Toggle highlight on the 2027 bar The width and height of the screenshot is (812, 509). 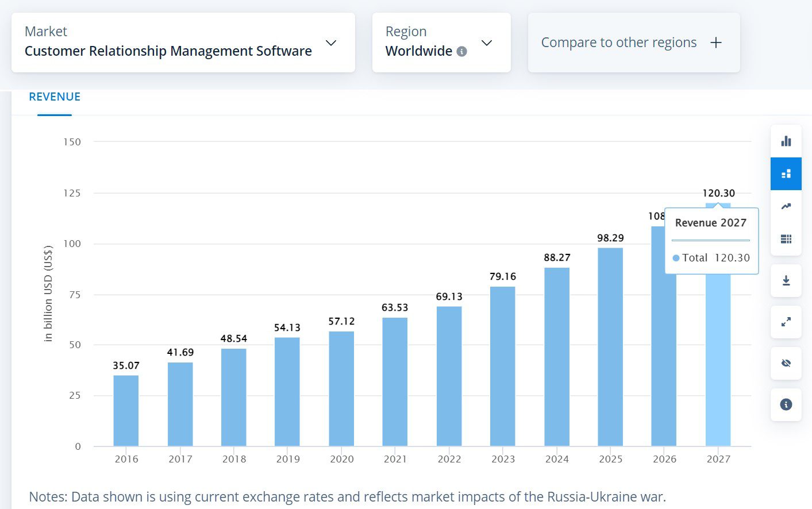pyautogui.click(x=718, y=362)
